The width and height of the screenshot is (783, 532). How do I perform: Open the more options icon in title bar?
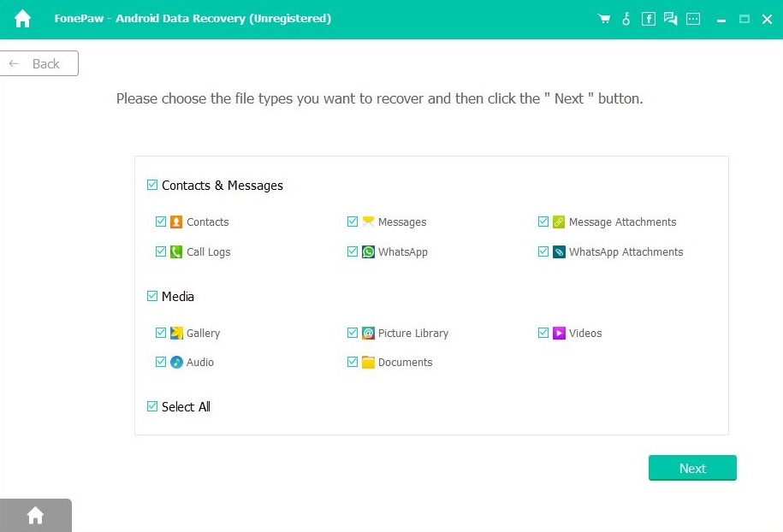point(693,18)
